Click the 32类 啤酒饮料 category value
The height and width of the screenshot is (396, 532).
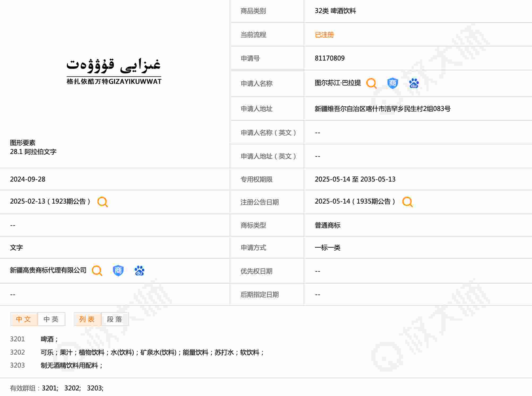click(x=335, y=11)
